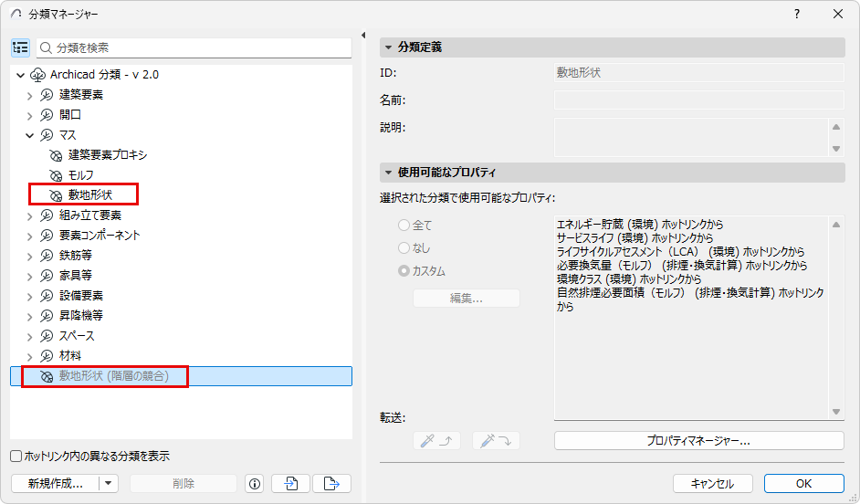
Task: Click the 説明 scrollbar down arrow
Action: tap(836, 149)
